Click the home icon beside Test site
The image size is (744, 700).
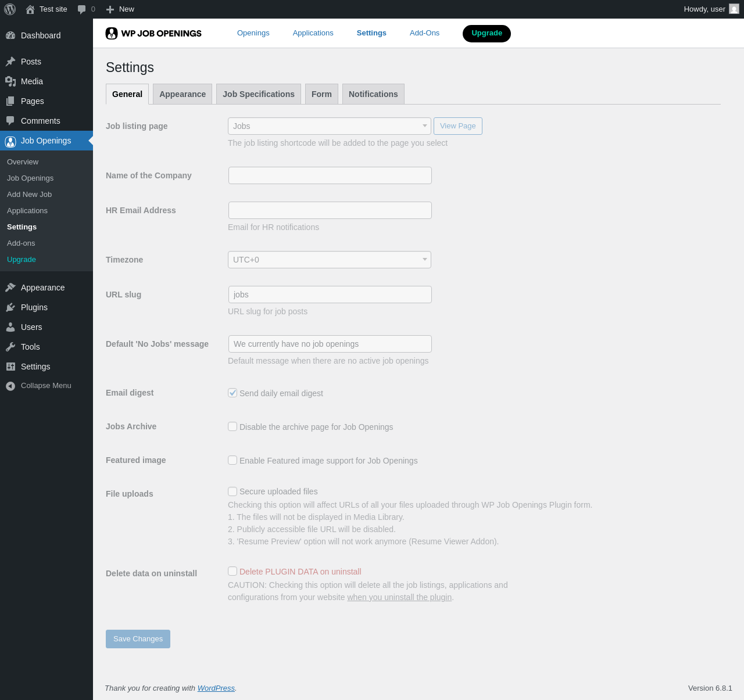tap(30, 9)
